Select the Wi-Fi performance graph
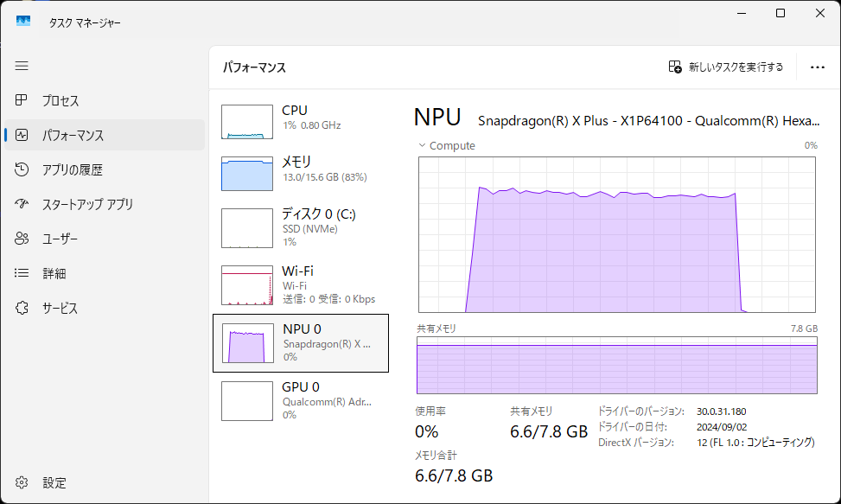This screenshot has width=841, height=504. (x=247, y=285)
